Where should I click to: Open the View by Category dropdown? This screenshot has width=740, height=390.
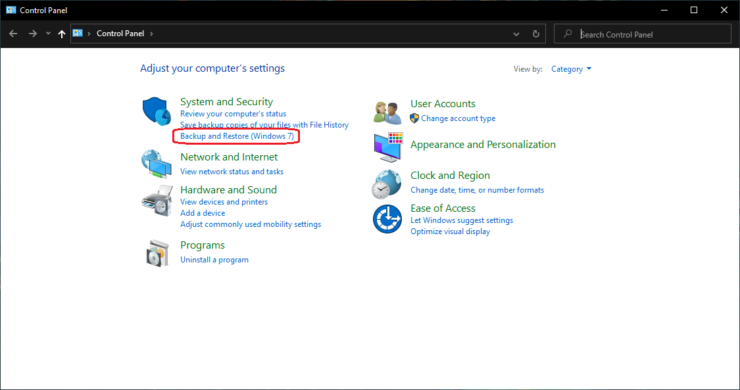571,69
